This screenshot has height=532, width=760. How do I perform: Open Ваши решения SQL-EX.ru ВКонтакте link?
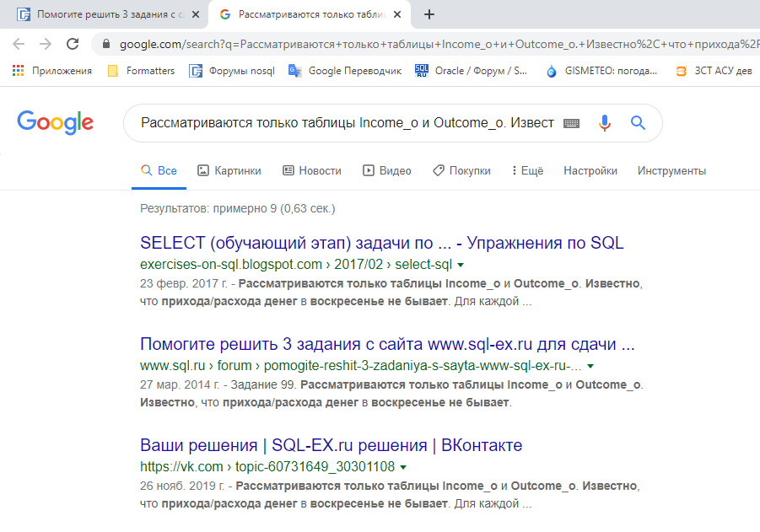[331, 445]
